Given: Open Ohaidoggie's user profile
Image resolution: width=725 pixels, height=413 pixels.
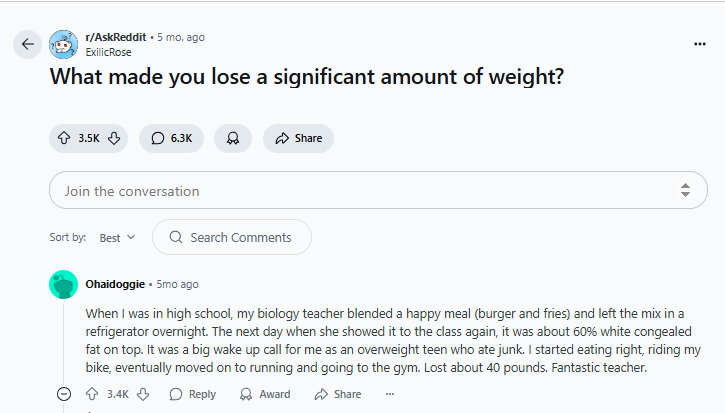Looking at the screenshot, I should (115, 284).
